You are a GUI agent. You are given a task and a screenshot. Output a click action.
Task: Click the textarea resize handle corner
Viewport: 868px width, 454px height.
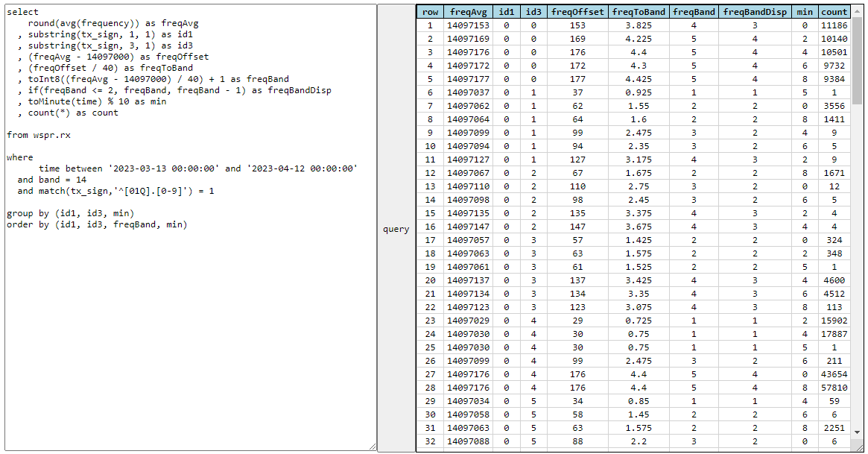[x=373, y=447]
